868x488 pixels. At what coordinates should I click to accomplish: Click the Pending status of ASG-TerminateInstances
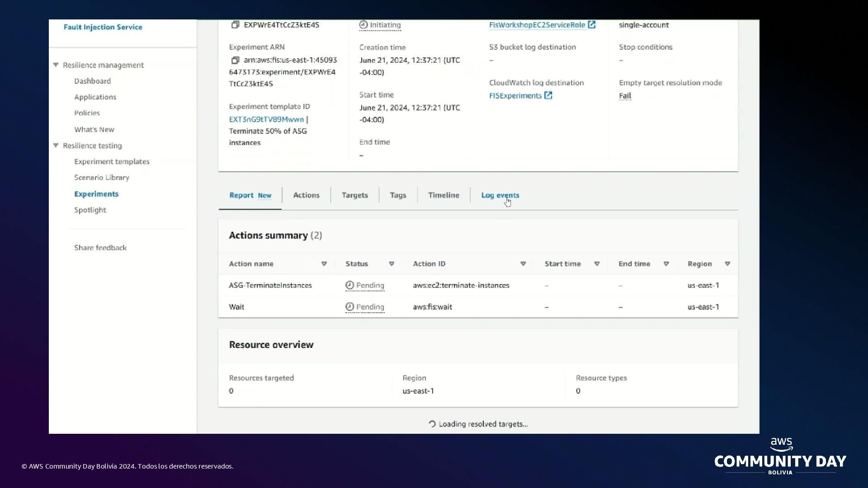click(x=365, y=286)
